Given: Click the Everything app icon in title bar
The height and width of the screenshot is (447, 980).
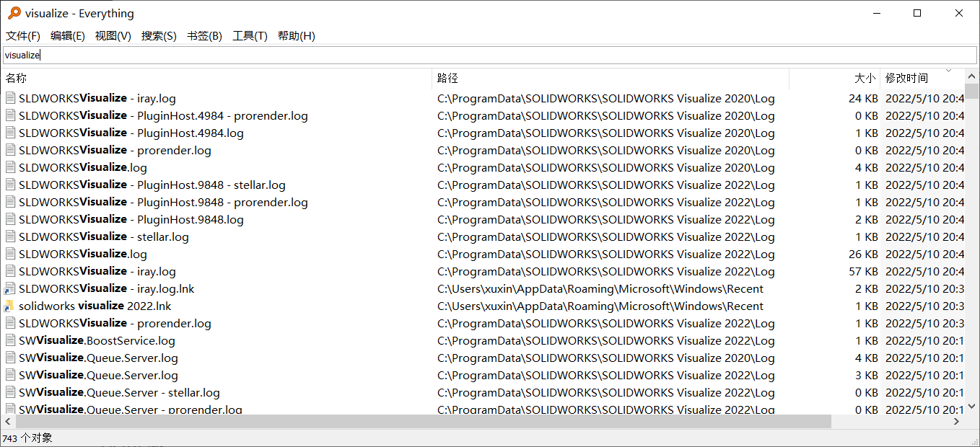Looking at the screenshot, I should pos(14,13).
